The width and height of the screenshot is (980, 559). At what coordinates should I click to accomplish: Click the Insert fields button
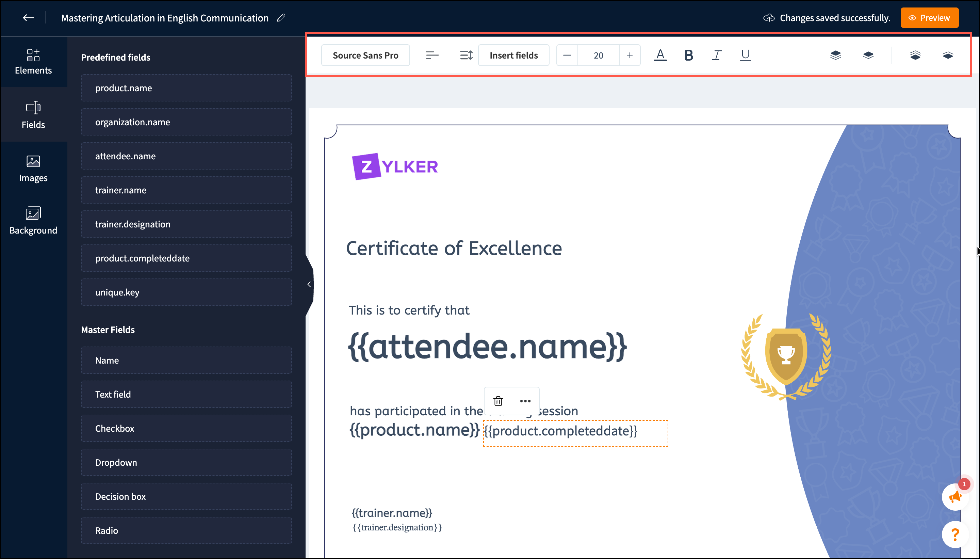point(513,55)
